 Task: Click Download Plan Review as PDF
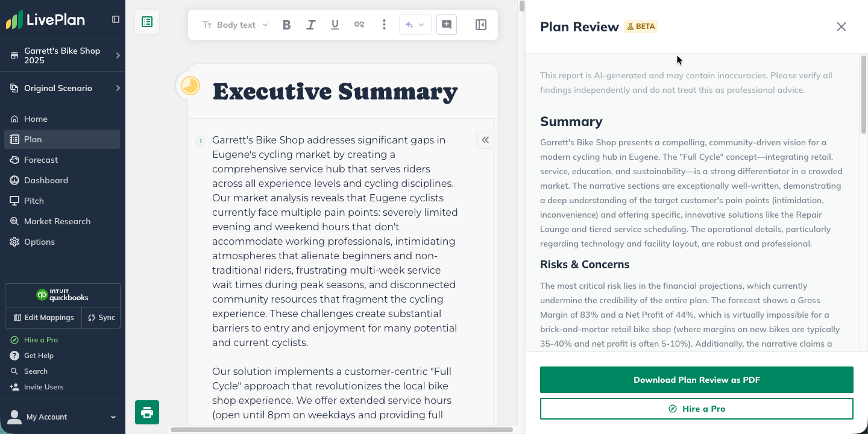click(x=697, y=380)
